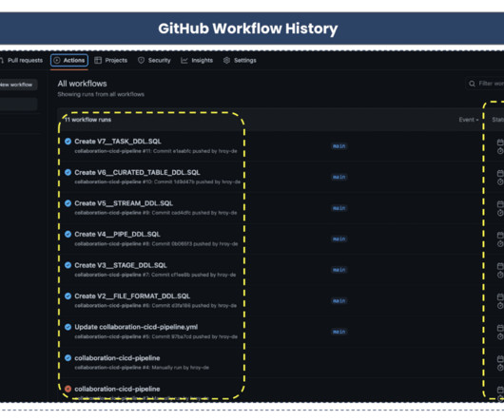Open the failed collaboration-cicd-pipeline run title

coord(117,389)
